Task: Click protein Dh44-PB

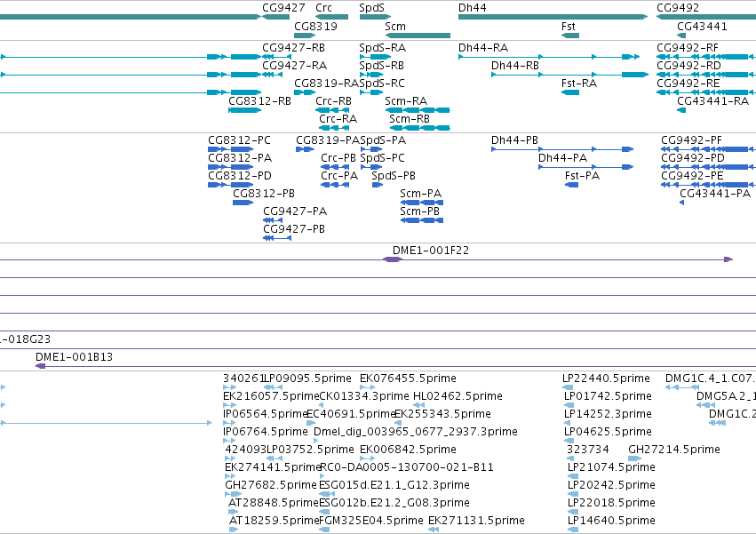Action: 562,149
